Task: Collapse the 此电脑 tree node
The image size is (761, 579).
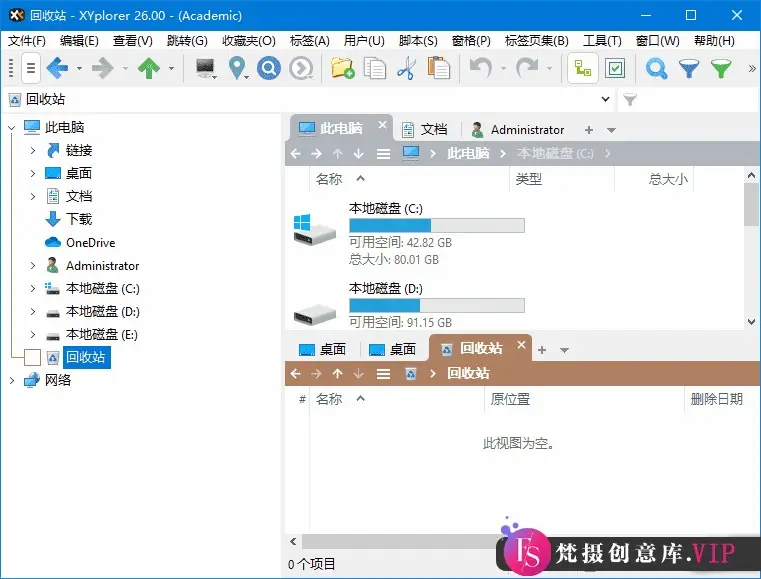Action: pos(12,128)
